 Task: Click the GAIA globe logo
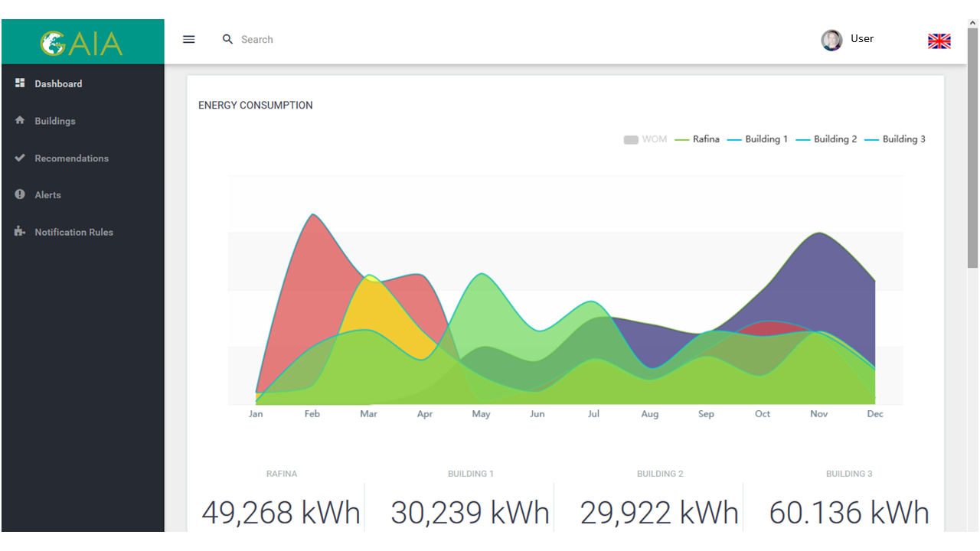click(x=53, y=44)
